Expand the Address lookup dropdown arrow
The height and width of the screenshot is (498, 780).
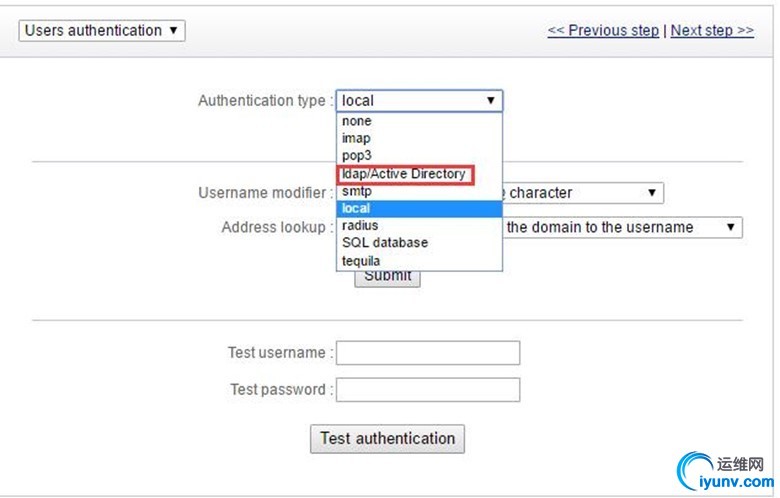click(730, 227)
